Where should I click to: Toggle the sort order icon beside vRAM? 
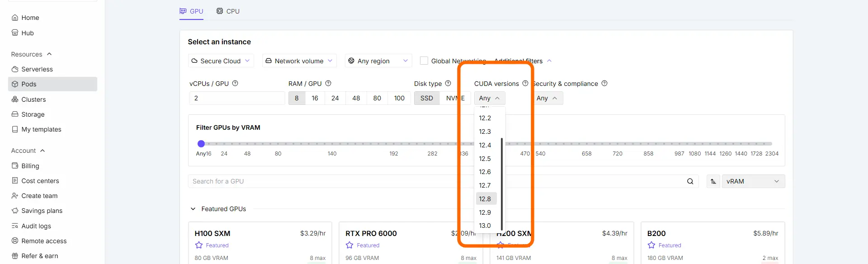click(713, 181)
